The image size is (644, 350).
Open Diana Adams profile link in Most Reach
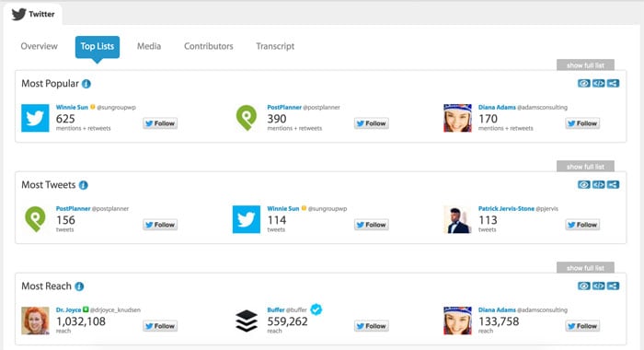(x=497, y=310)
